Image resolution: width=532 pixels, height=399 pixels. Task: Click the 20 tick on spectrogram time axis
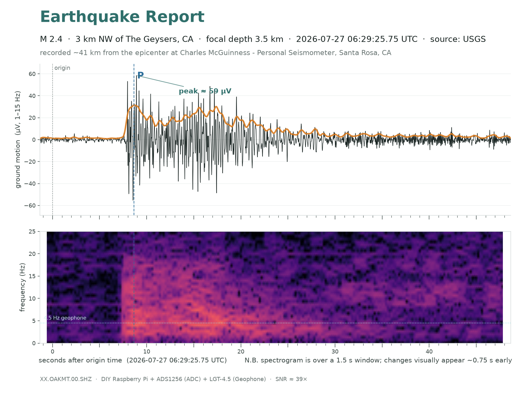click(x=241, y=351)
